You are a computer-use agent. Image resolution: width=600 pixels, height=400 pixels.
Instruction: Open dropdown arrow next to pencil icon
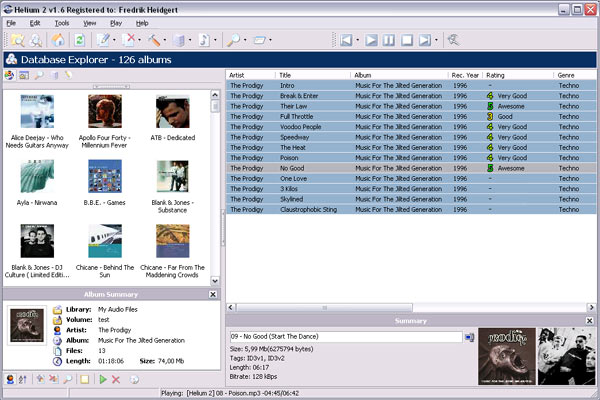[114, 40]
